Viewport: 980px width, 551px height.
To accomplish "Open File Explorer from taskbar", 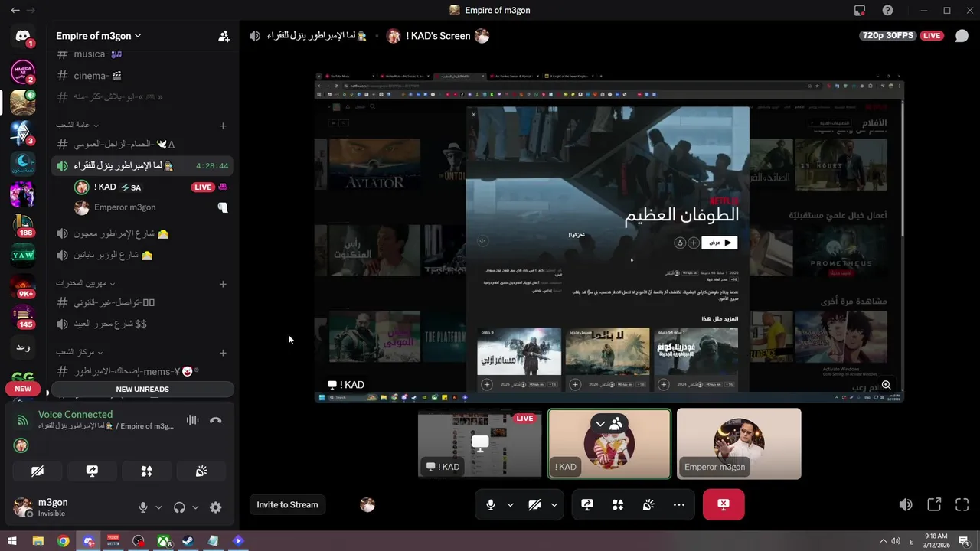I will coord(38,541).
